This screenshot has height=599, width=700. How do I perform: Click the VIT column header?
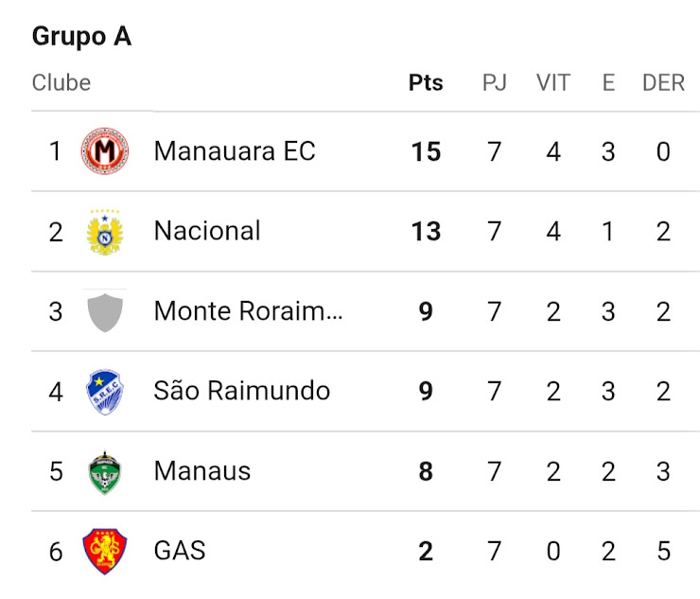coord(553,82)
